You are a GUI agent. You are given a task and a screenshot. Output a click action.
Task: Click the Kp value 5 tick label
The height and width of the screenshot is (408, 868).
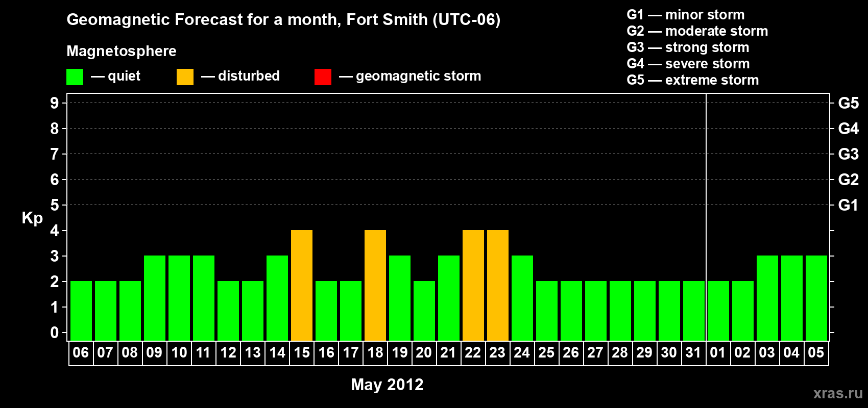pos(55,205)
